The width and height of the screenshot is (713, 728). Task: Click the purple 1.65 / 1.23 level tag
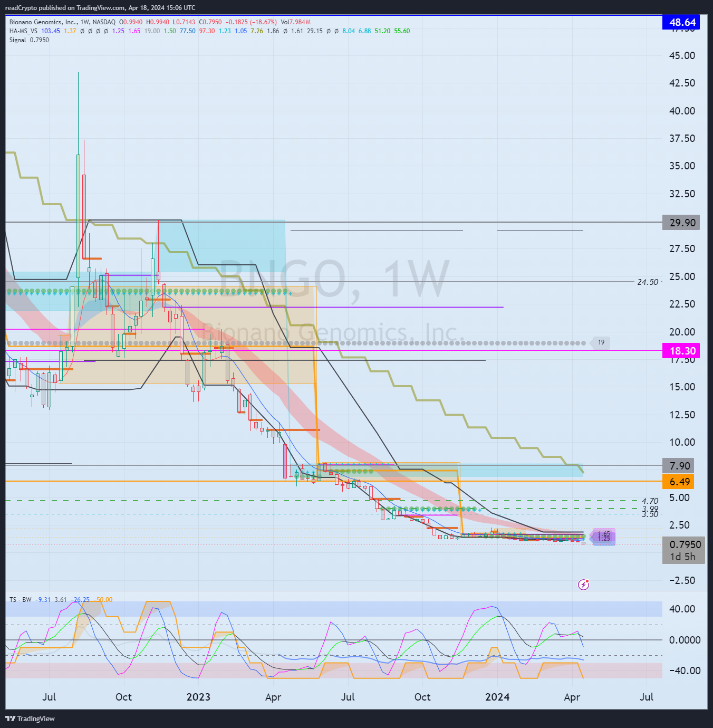click(x=604, y=537)
